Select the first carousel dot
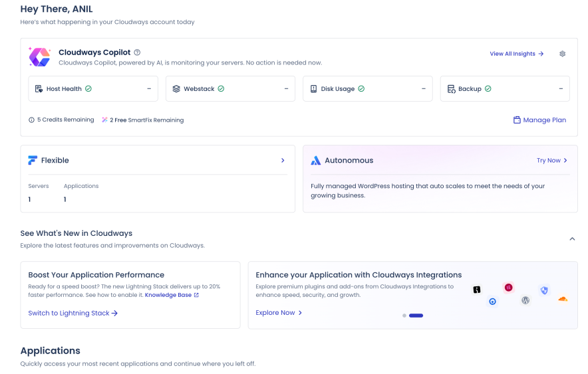 tap(404, 316)
